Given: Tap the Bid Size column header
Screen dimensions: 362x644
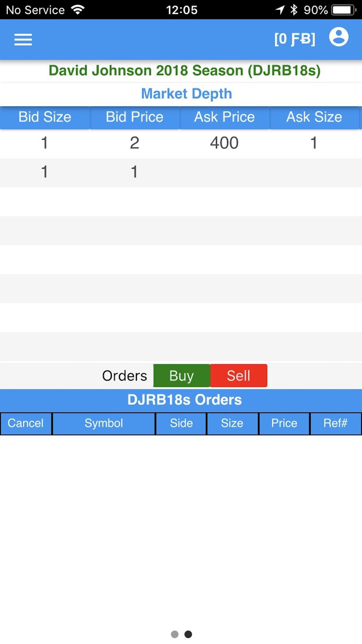Looking at the screenshot, I should [x=45, y=117].
